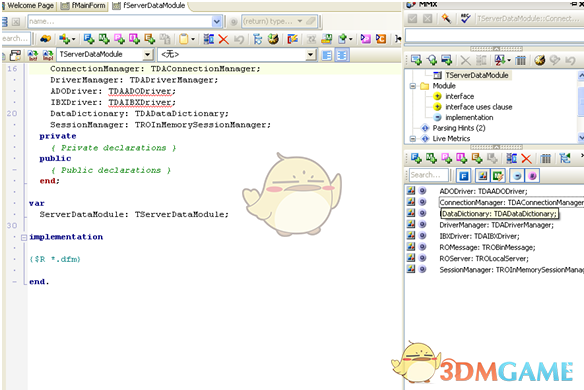The height and width of the screenshot is (390, 584).
Task: Click the Add Field (F) icon in editor toolbar
Action: coord(89,38)
